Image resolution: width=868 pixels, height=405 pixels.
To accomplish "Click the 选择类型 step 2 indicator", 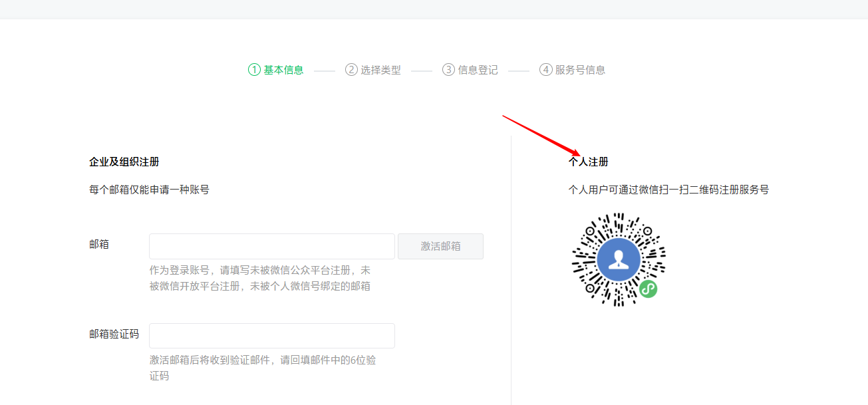I will [x=373, y=70].
